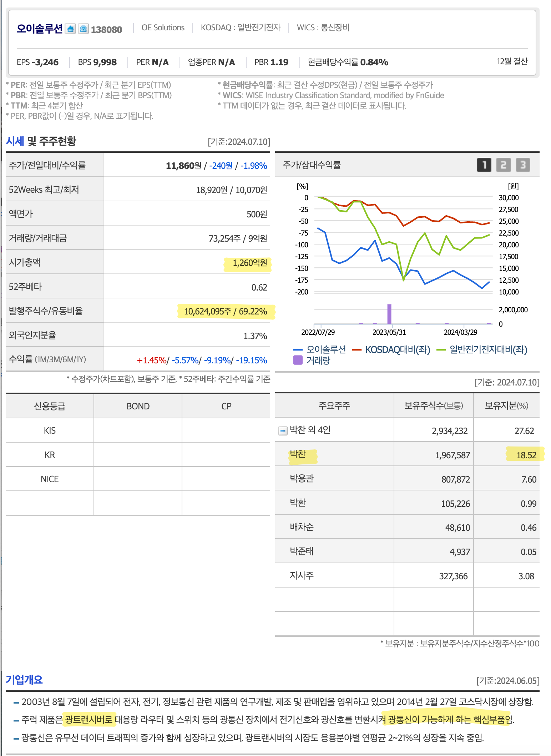Image resolution: width=551 pixels, height=756 pixels.
Task: Click the 기업개요 section heading
Action: pyautogui.click(x=24, y=680)
